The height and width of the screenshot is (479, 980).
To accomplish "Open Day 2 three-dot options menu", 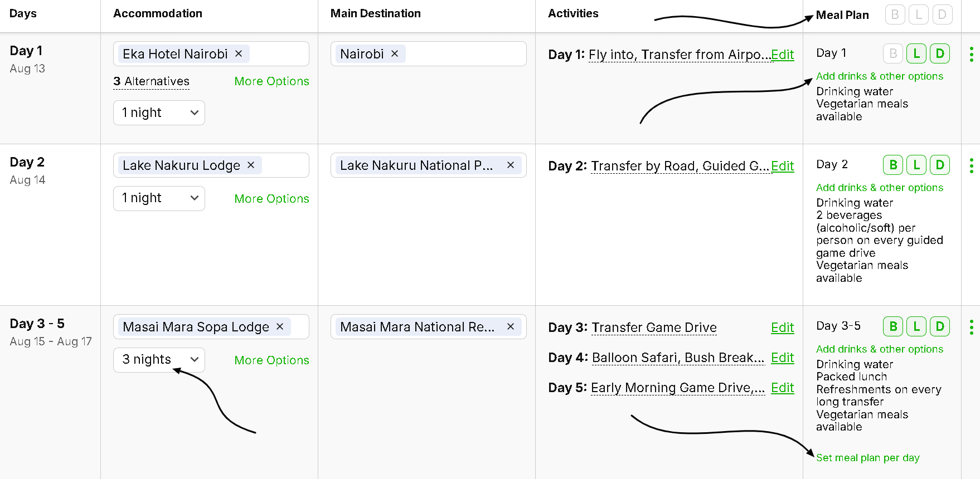I will click(972, 165).
